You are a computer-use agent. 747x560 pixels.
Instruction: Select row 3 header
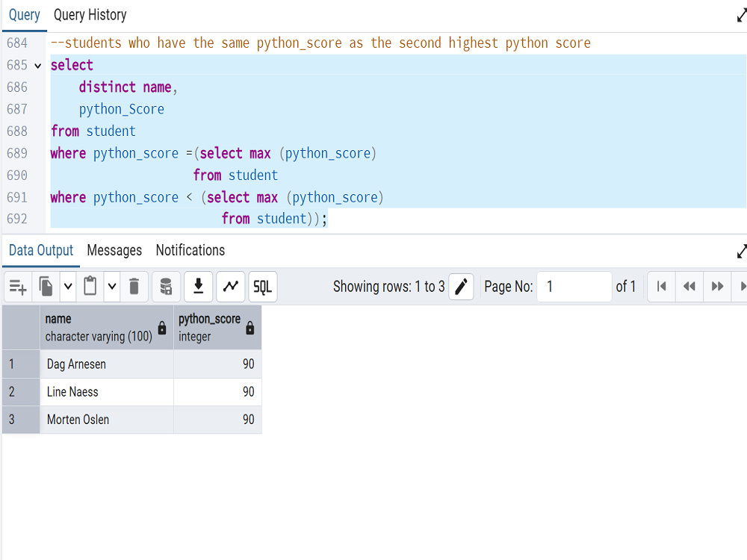(x=21, y=420)
